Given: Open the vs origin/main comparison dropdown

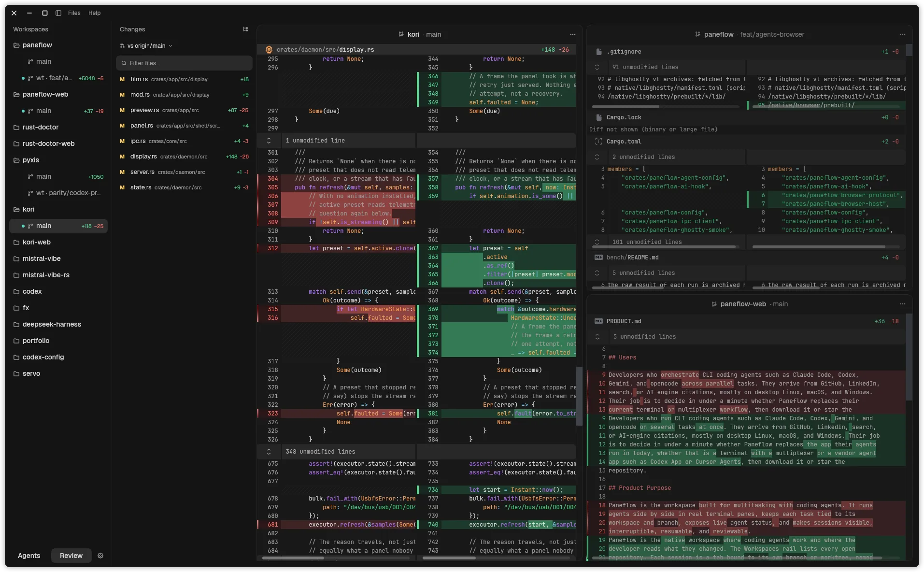Looking at the screenshot, I should pyautogui.click(x=146, y=46).
